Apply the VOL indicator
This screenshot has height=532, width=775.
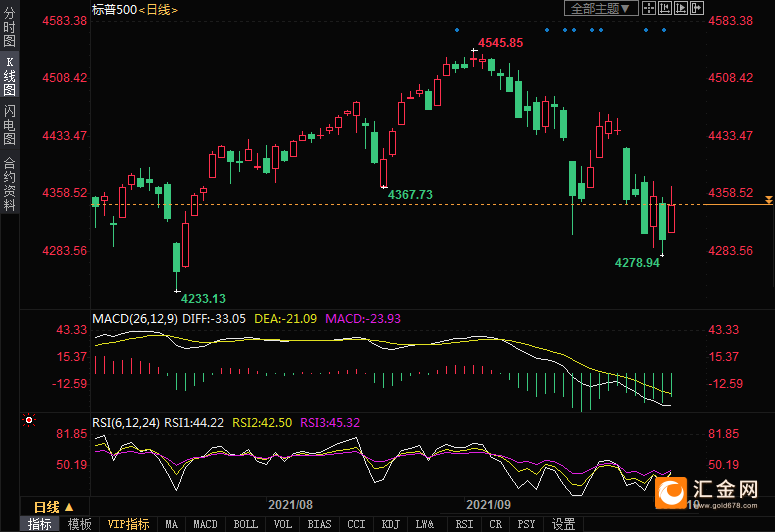[283, 524]
